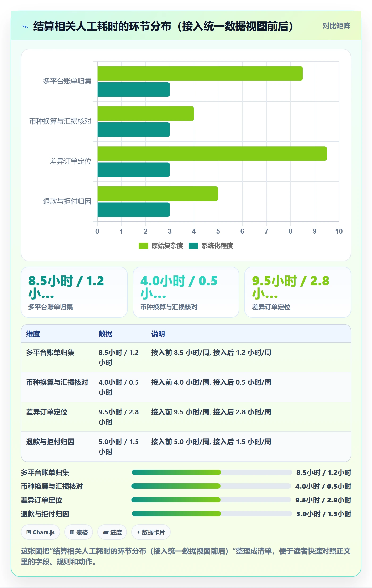Click the 说明 column header
The height and width of the screenshot is (588, 372).
[x=158, y=334]
